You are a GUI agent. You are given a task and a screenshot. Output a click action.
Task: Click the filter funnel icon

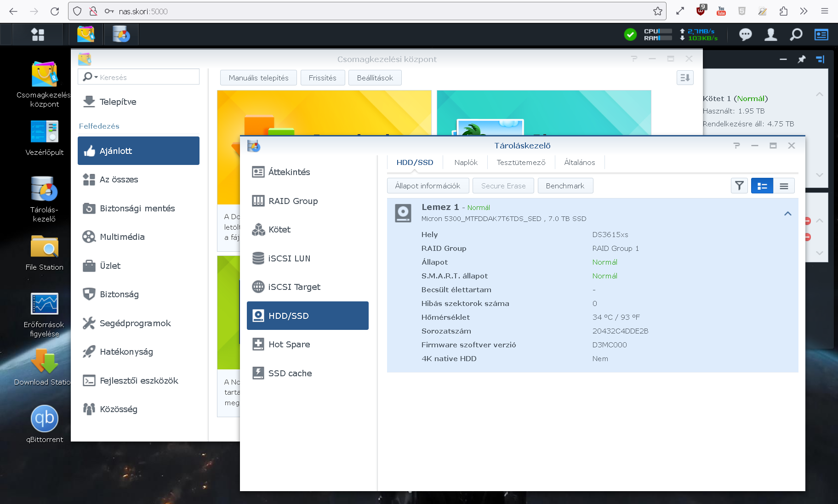click(x=739, y=186)
